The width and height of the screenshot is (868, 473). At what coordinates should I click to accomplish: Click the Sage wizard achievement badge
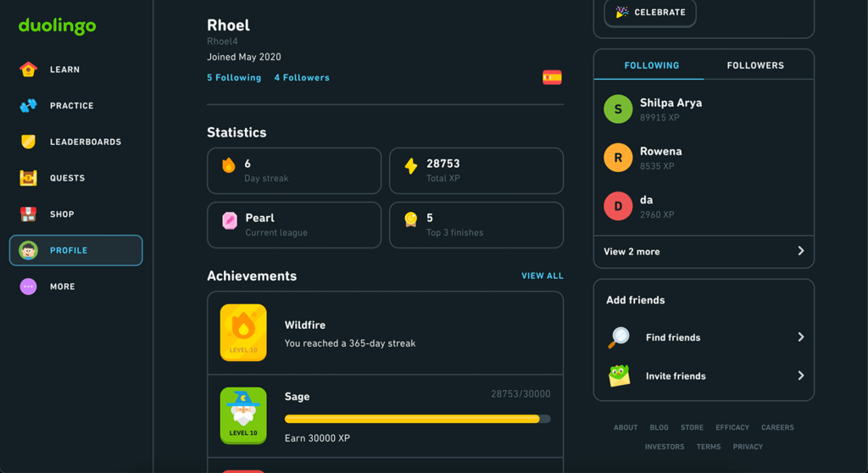[x=243, y=416]
